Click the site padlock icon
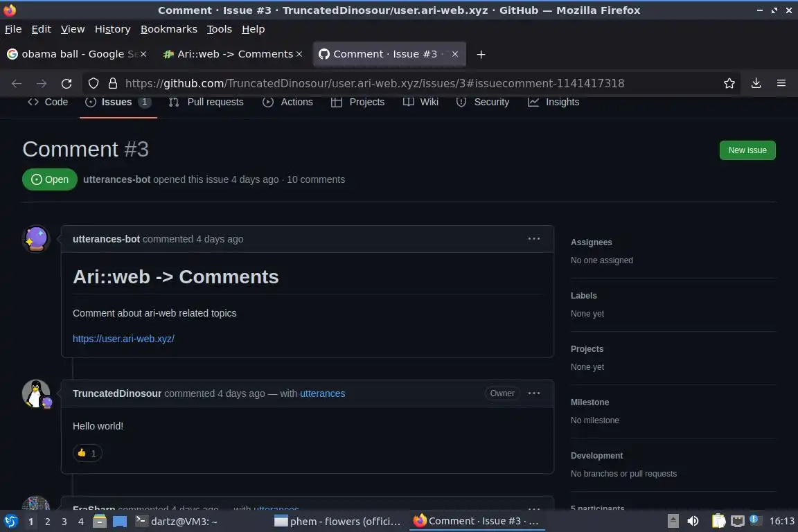Screen dimensions: 798x532 tap(112, 84)
